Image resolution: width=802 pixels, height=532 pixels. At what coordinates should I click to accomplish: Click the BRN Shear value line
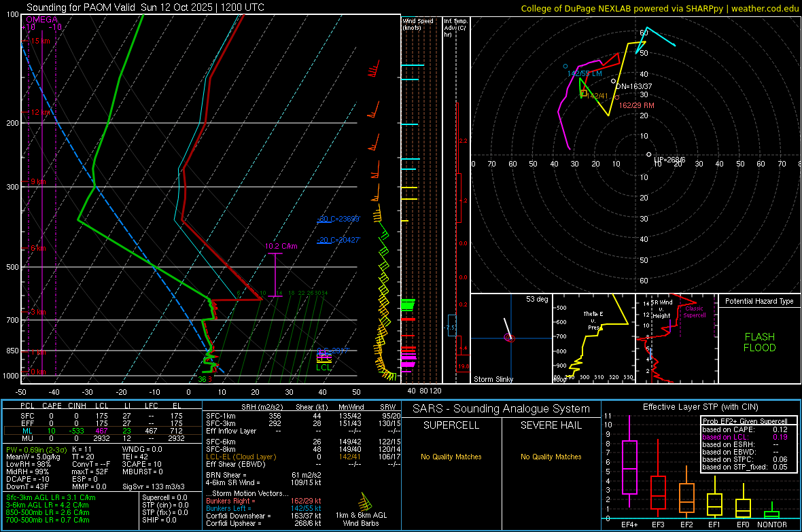264,475
